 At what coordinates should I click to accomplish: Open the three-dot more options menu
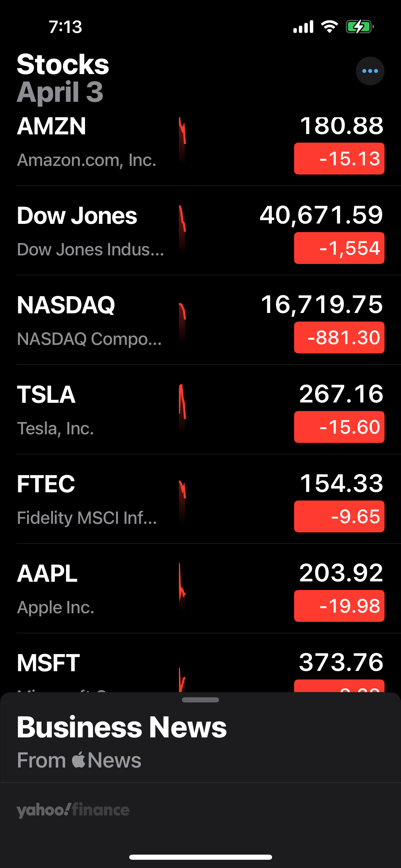(370, 71)
